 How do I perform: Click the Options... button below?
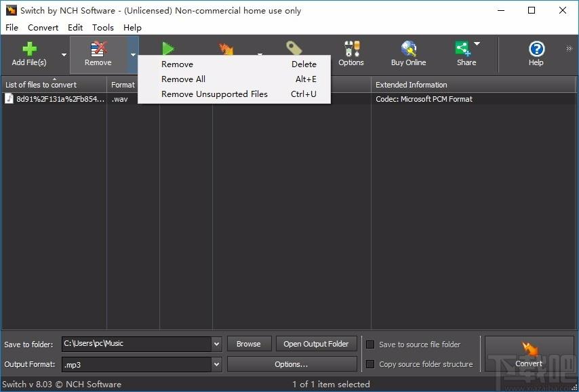[292, 364]
